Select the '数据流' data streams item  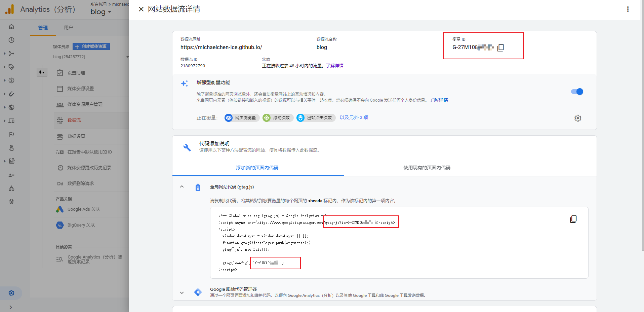[x=91, y=120]
